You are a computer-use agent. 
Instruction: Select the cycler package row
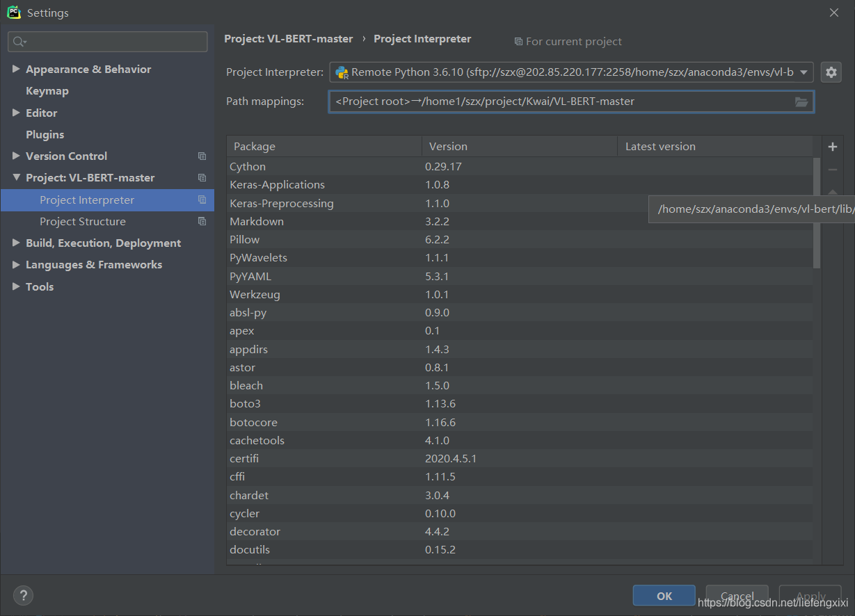coord(520,514)
